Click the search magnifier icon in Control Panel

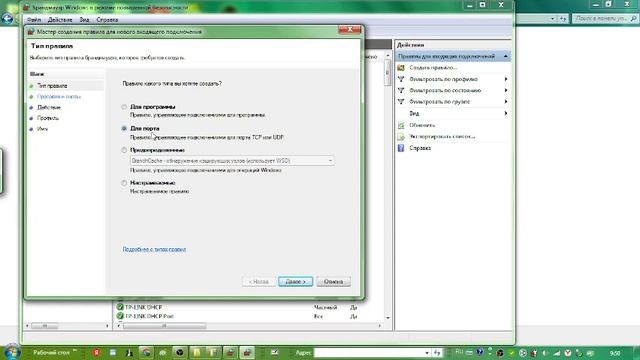(x=633, y=19)
